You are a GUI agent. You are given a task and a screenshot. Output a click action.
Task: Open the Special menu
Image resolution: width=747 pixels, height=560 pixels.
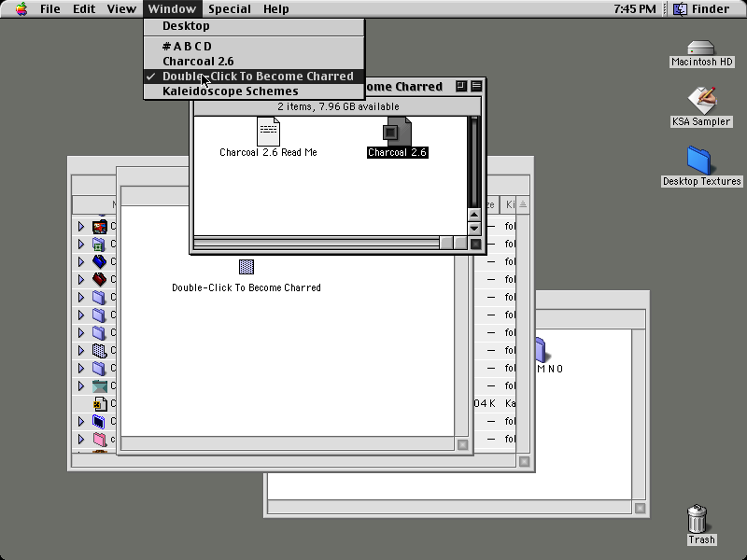230,8
